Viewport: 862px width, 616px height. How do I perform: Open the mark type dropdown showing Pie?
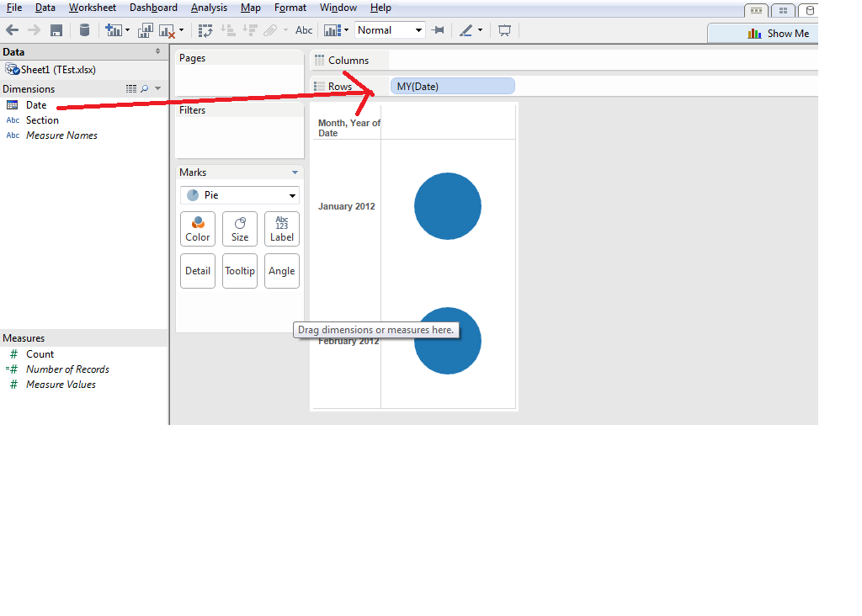pos(239,195)
